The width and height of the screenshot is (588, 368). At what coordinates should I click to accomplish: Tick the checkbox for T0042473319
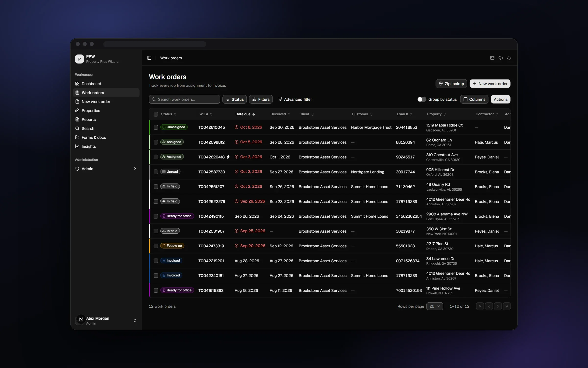[x=156, y=246]
